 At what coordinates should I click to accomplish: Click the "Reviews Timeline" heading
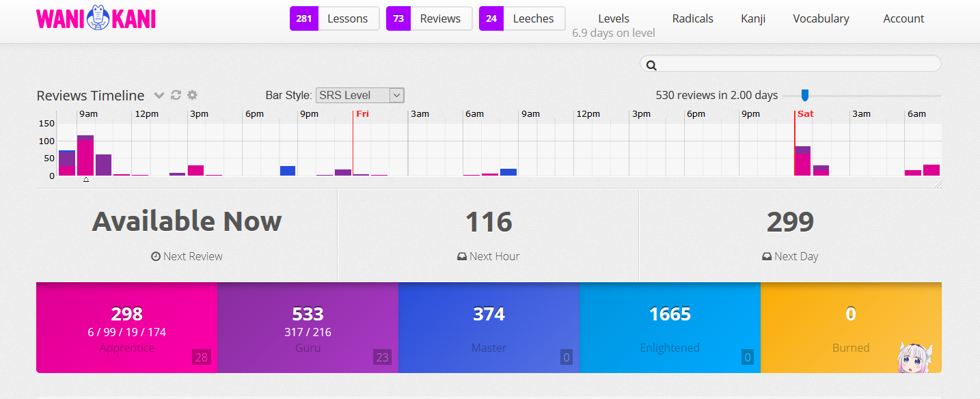(90, 96)
